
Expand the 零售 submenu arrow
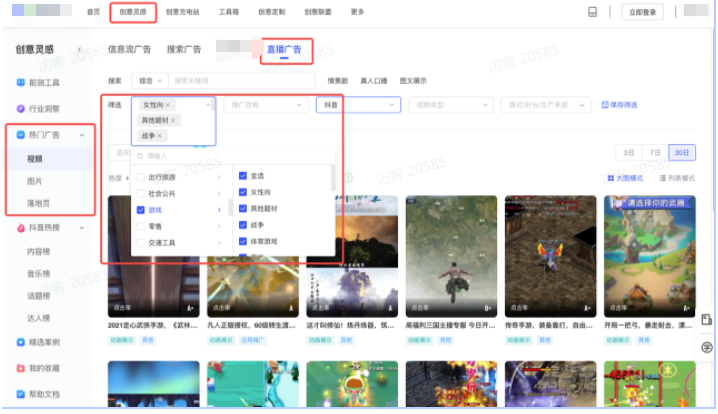click(x=219, y=226)
